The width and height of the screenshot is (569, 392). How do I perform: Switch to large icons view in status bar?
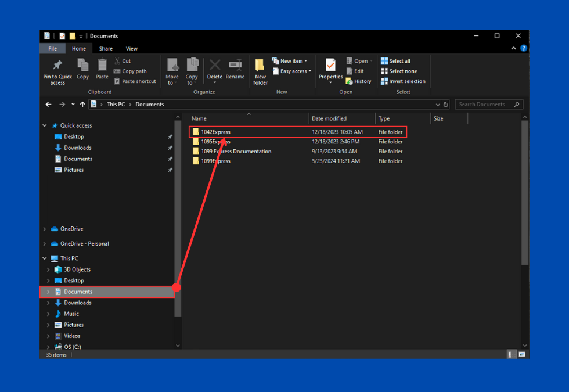(522, 354)
